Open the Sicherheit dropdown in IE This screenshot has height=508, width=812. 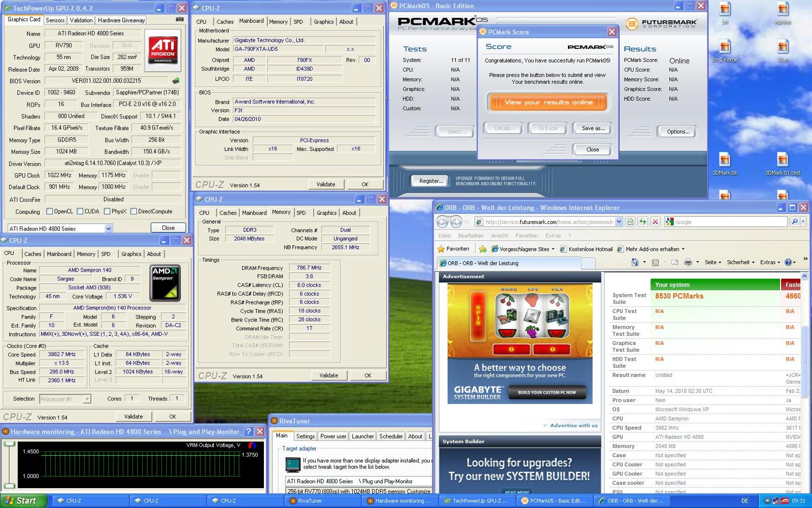click(x=740, y=262)
